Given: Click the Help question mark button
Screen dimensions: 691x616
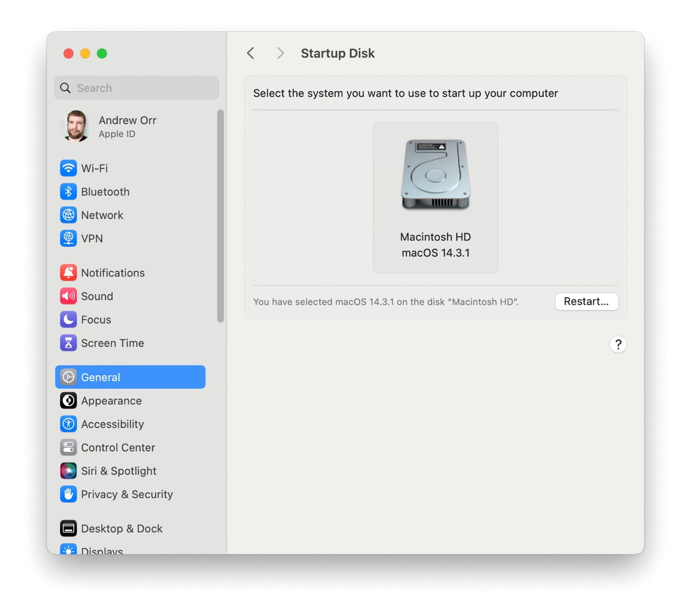Looking at the screenshot, I should point(618,344).
